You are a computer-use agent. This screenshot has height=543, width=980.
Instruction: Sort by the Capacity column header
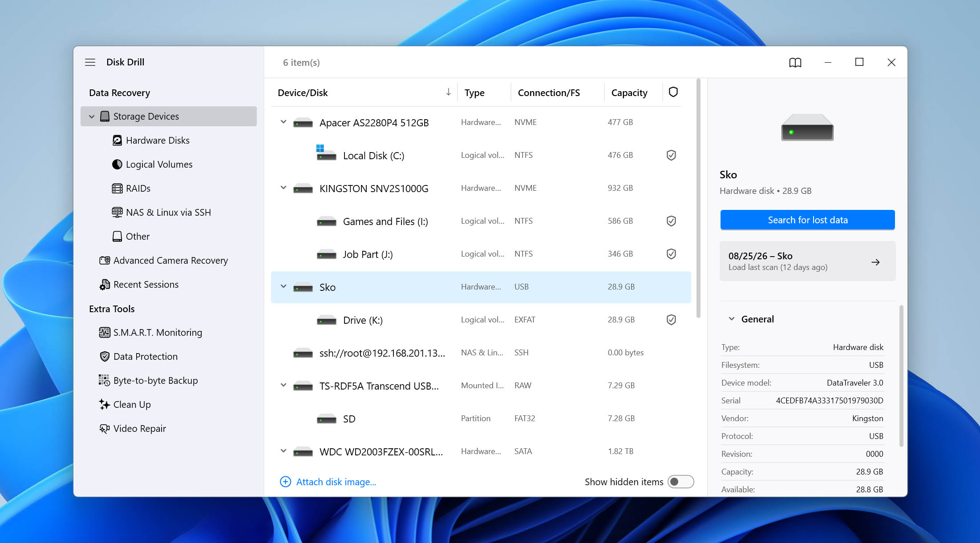coord(629,93)
